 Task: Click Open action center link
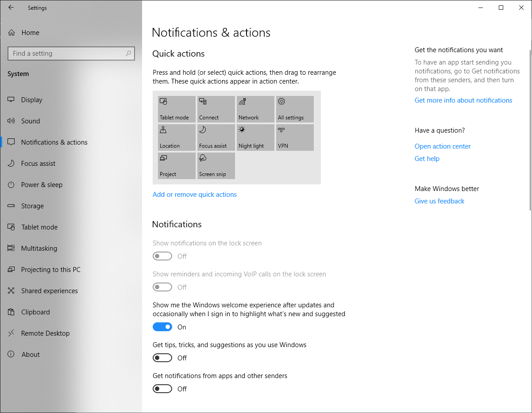443,146
